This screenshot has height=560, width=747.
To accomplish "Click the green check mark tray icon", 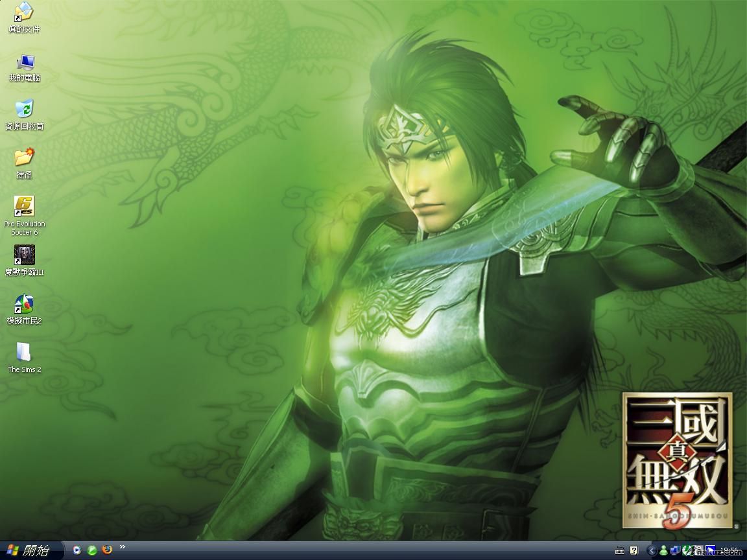I will click(x=687, y=550).
